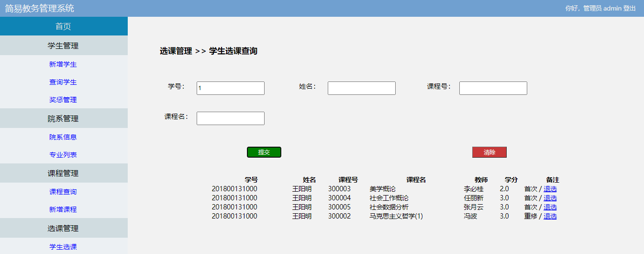
Task: Click 退选 for 社会工作概论 course
Action: [x=550, y=198]
